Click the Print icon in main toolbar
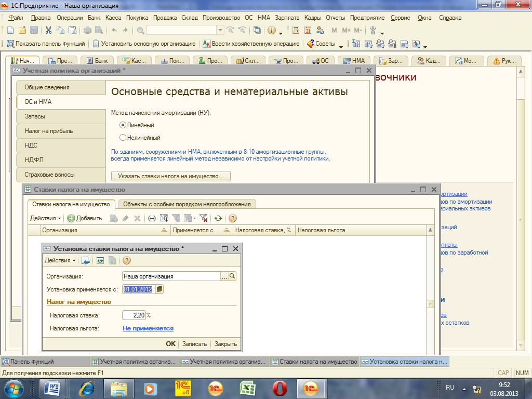532x399 pixels. coord(87,30)
